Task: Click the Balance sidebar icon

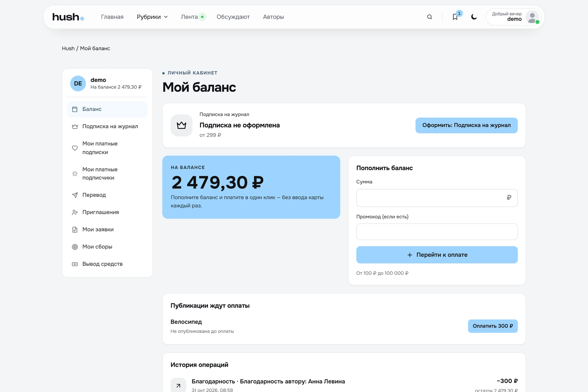Action: 75,109
